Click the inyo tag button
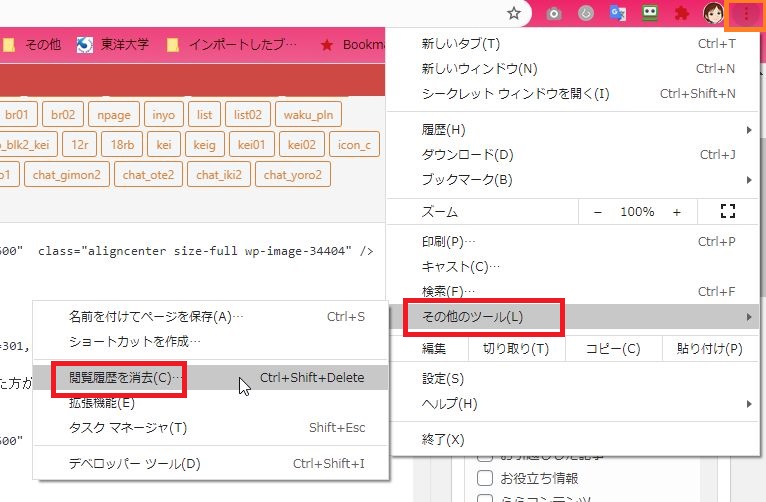 click(x=164, y=115)
